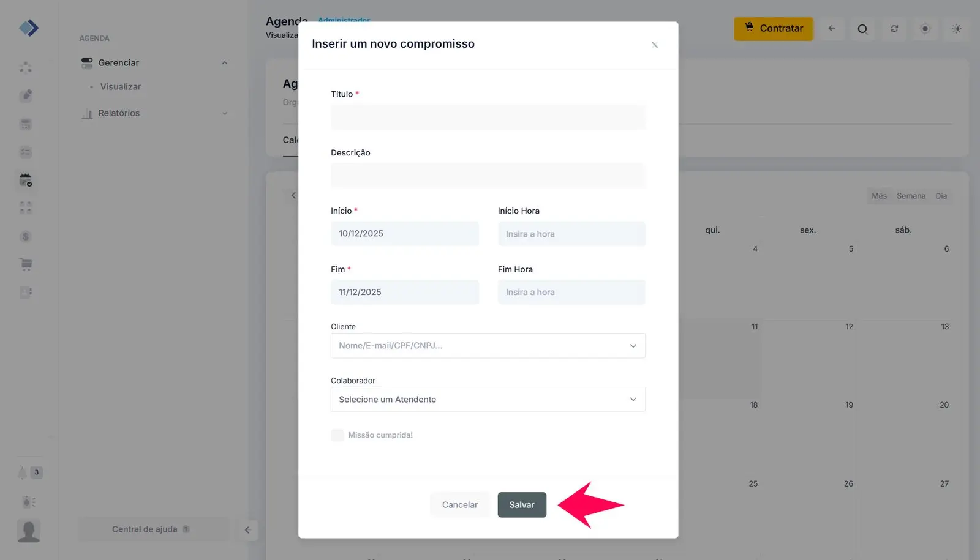This screenshot has width=980, height=560.
Task: Check the Missão cumprida! checkbox
Action: 337,435
